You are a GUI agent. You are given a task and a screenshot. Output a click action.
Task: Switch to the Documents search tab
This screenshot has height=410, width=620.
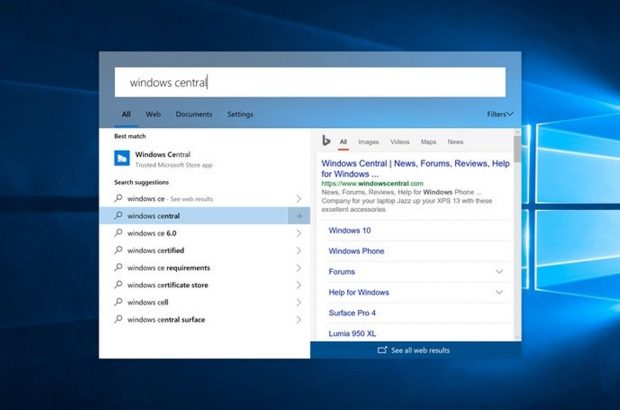coord(194,114)
